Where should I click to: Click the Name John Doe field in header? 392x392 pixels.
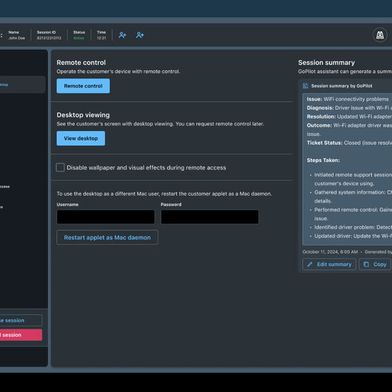click(17, 35)
